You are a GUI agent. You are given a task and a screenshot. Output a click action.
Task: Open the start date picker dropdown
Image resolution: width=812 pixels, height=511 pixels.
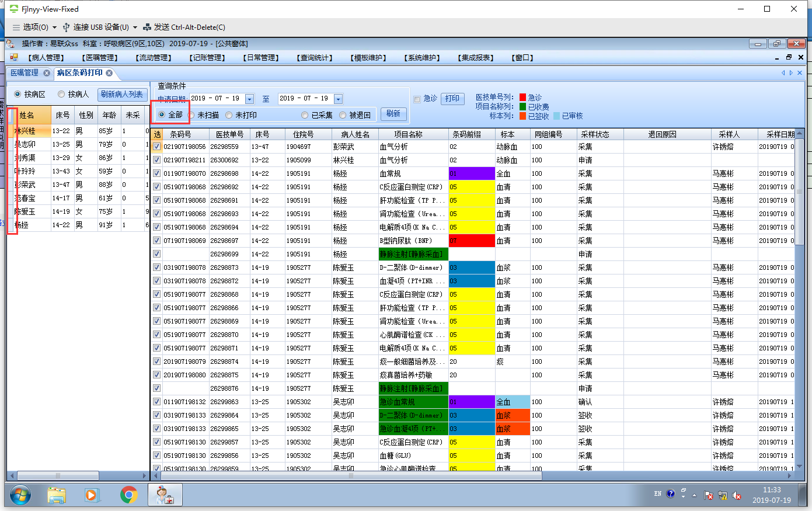point(250,99)
